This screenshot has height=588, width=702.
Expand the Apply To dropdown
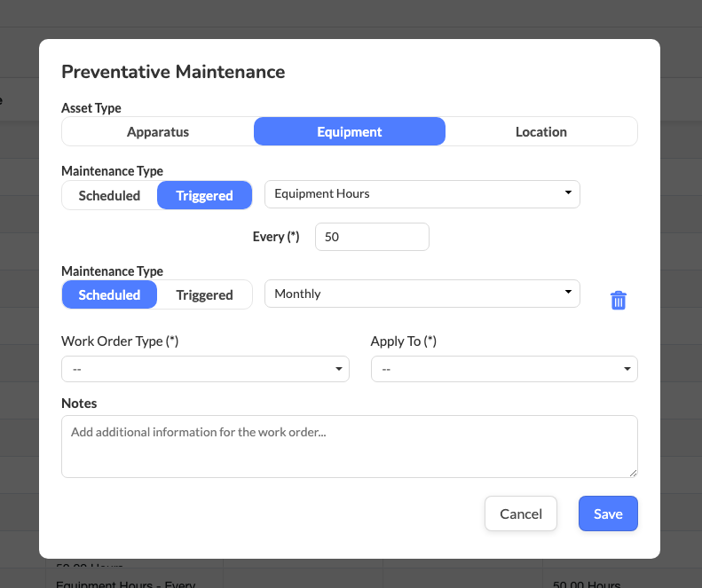pyautogui.click(x=503, y=369)
